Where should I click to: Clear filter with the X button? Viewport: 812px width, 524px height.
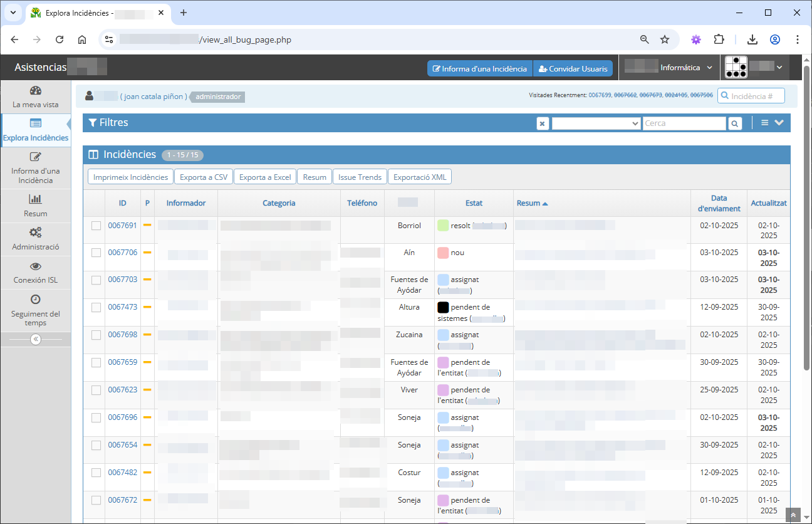[543, 123]
